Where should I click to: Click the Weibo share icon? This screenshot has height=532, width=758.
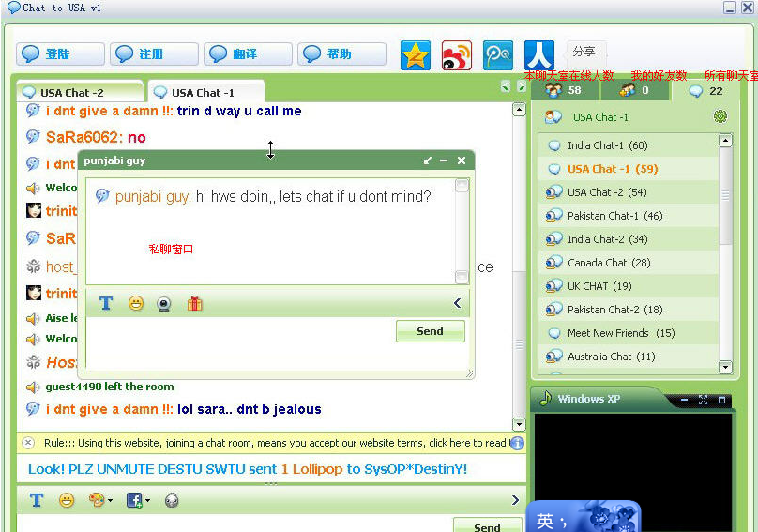(457, 55)
